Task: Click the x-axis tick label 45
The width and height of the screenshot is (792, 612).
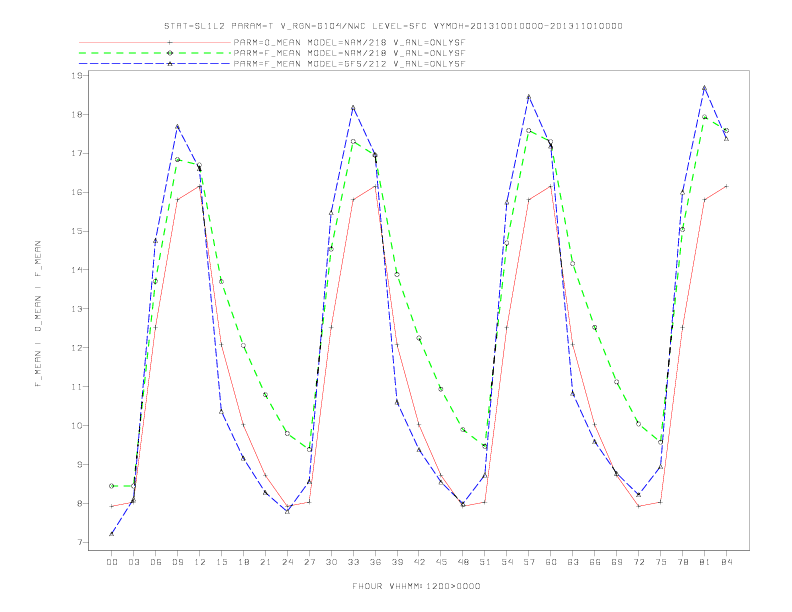Action: coord(441,562)
